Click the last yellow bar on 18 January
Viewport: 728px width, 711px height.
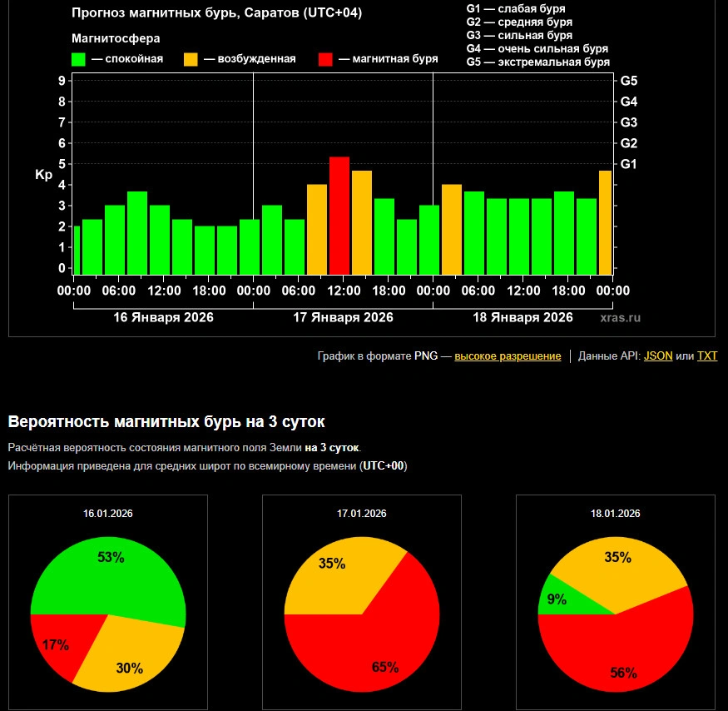coord(606,222)
